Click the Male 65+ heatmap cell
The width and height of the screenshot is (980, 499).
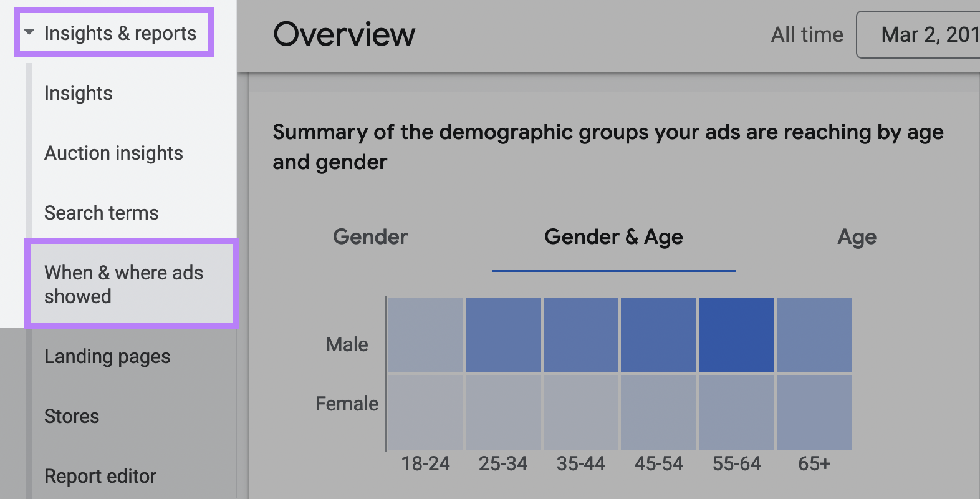(814, 335)
